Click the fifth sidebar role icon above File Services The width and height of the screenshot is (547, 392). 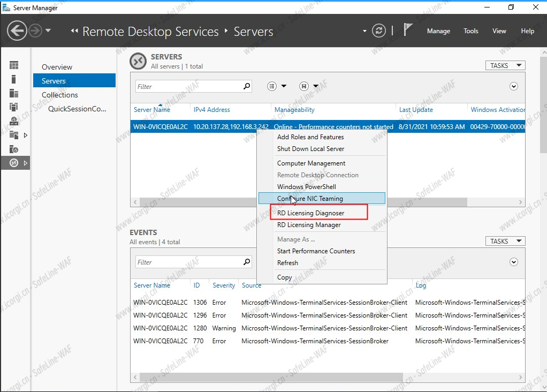[14, 121]
